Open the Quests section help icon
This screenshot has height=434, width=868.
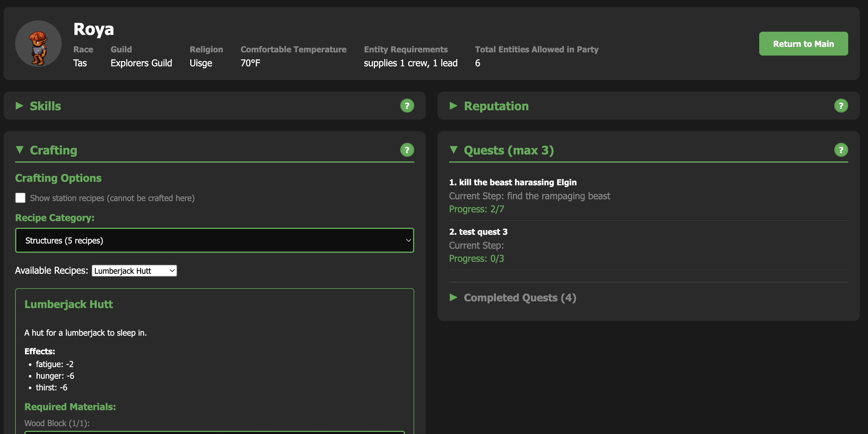841,150
